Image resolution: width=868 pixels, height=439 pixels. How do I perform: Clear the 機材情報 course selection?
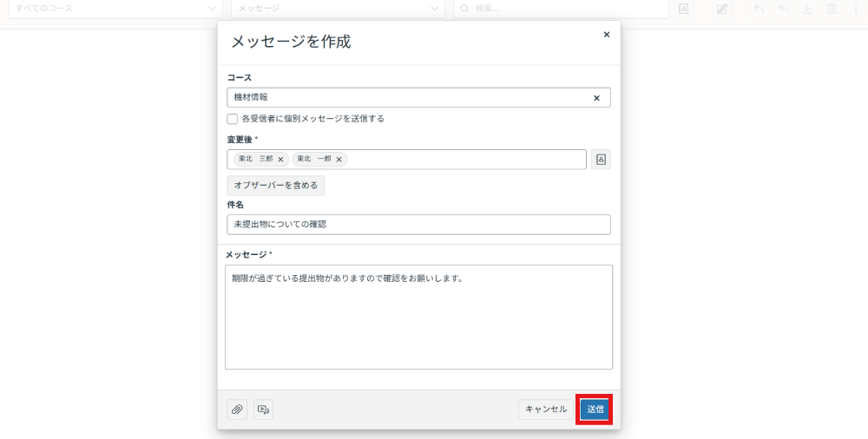(596, 98)
